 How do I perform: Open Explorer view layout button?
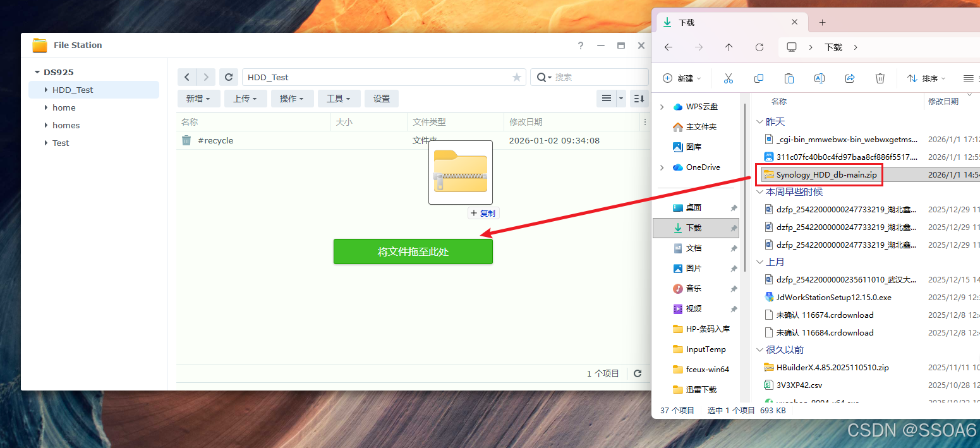(x=968, y=78)
